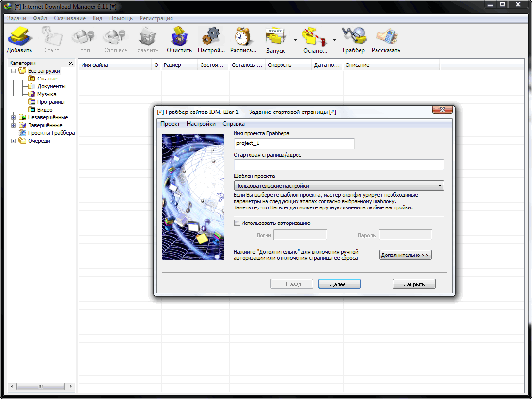Viewport: 532px width, 399px height.
Task: Minimize the Internet Download Manager window
Action: pyautogui.click(x=490, y=5)
